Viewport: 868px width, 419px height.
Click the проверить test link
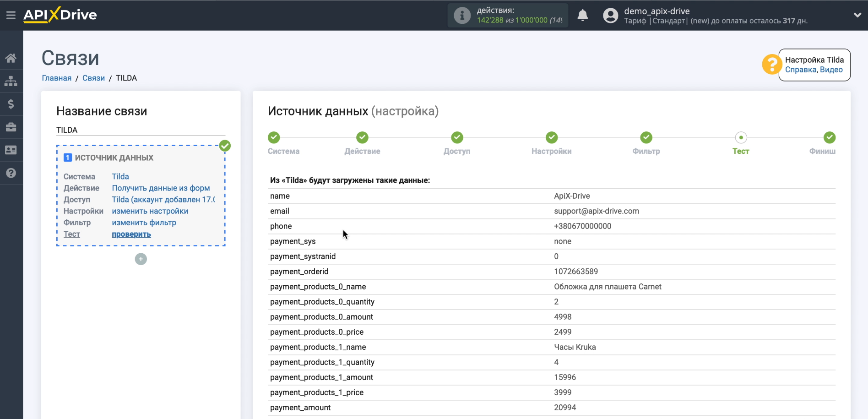click(x=131, y=234)
